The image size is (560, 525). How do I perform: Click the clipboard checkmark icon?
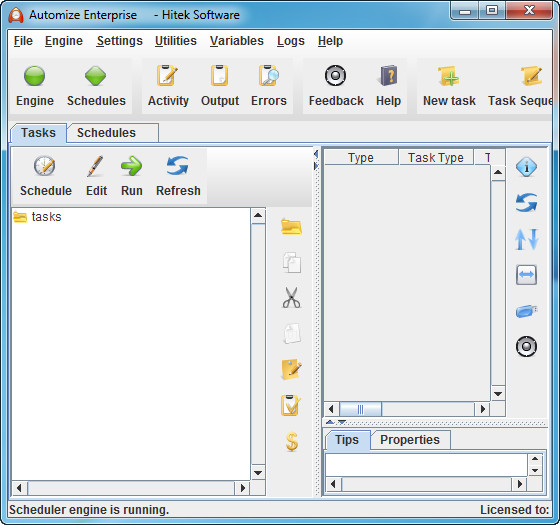point(291,405)
